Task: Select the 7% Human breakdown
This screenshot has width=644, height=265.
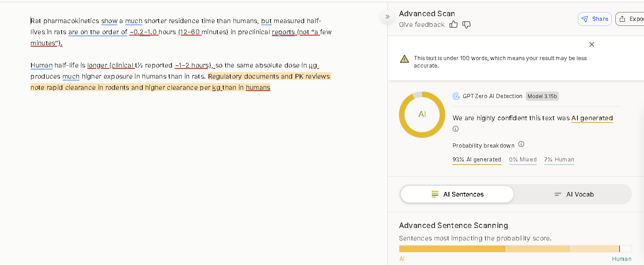Action: point(559,160)
